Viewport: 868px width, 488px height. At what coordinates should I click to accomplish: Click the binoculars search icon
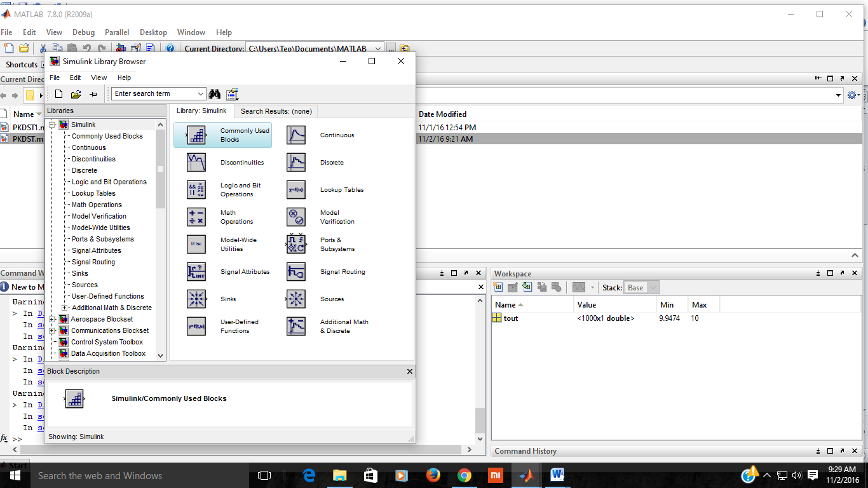pos(215,94)
